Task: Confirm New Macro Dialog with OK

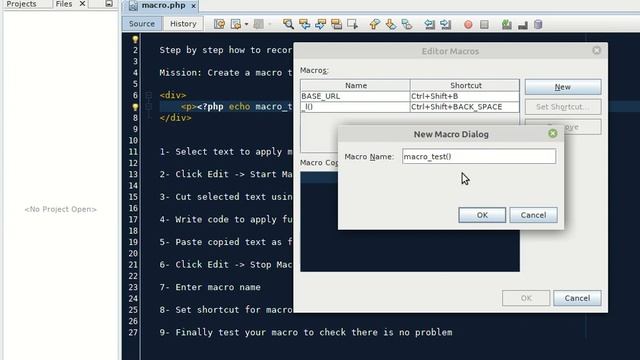Action: [x=482, y=215]
